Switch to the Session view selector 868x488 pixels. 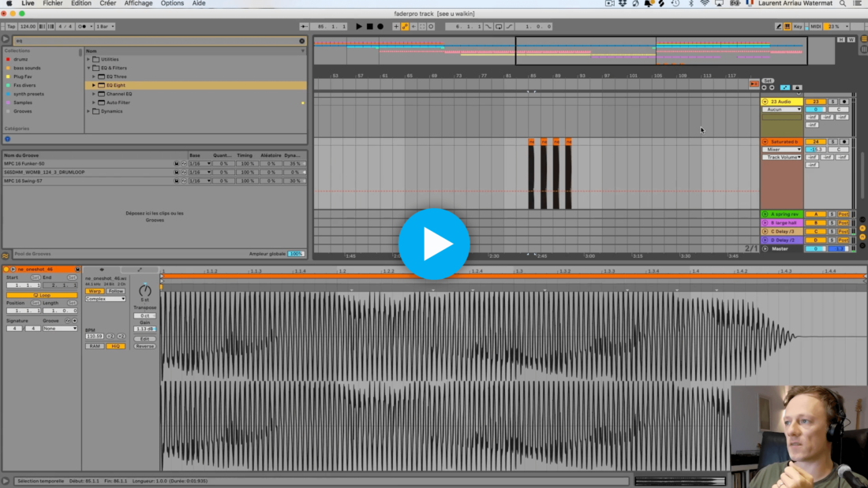click(x=863, y=49)
